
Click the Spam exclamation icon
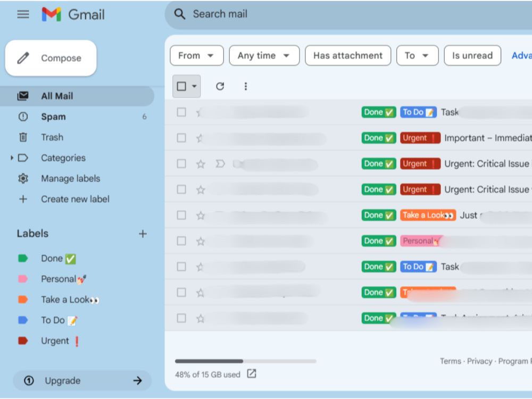point(23,117)
